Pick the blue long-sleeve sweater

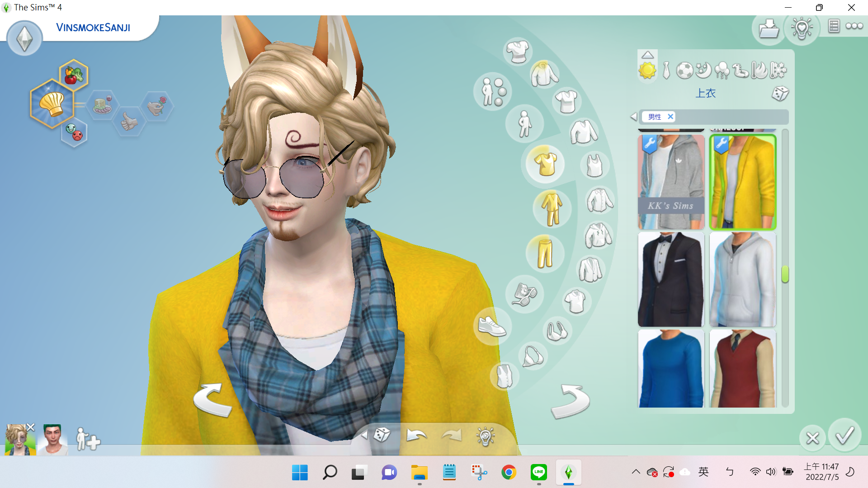coord(671,368)
